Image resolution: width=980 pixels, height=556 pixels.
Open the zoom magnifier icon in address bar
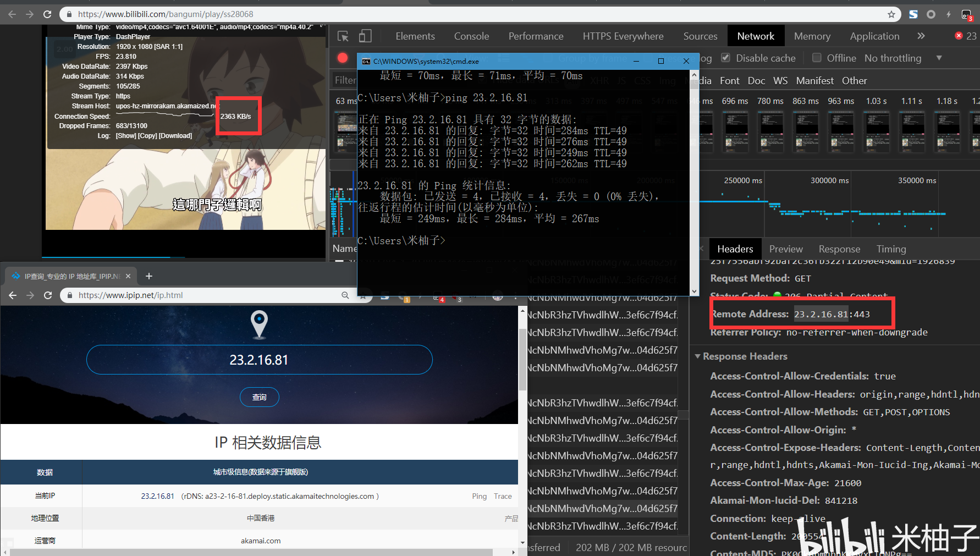(345, 295)
